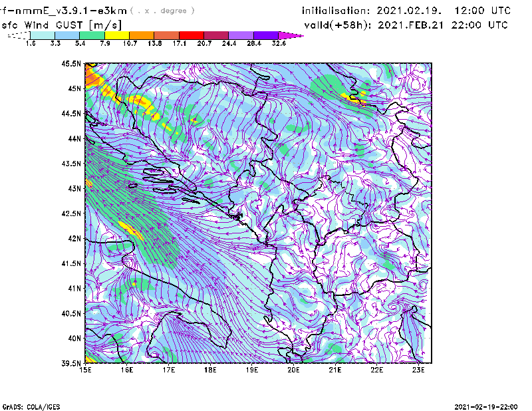Click the initialisation date 2021.02.19.
Viewport: 532px width, 411px height.
409,11
